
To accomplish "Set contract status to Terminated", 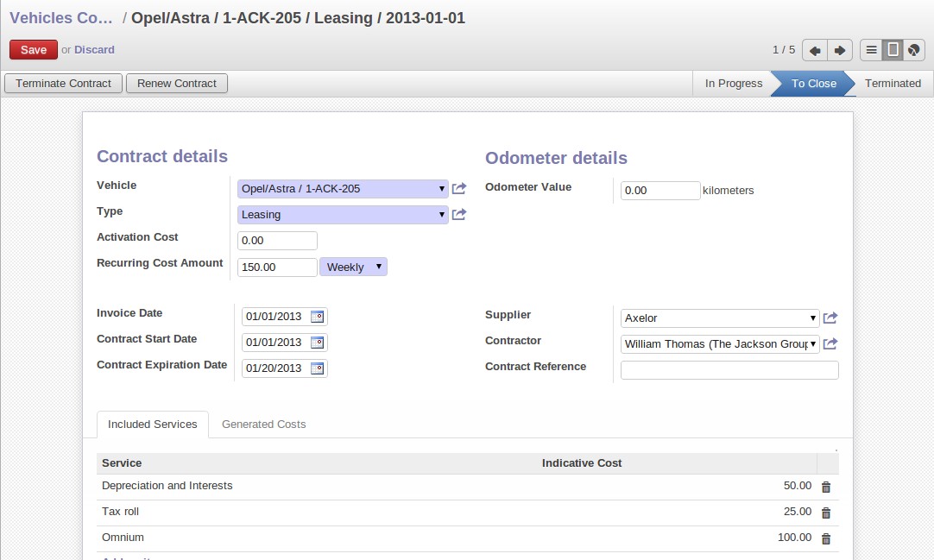I will click(893, 84).
